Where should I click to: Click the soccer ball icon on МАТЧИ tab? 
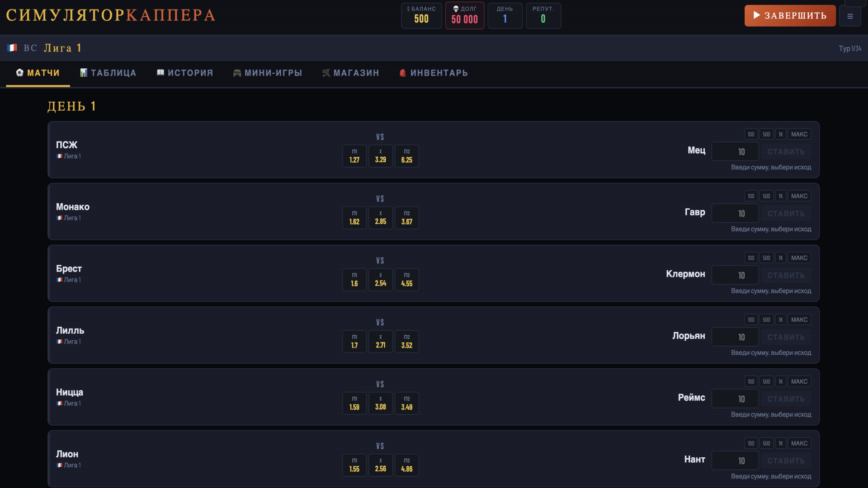(x=20, y=73)
